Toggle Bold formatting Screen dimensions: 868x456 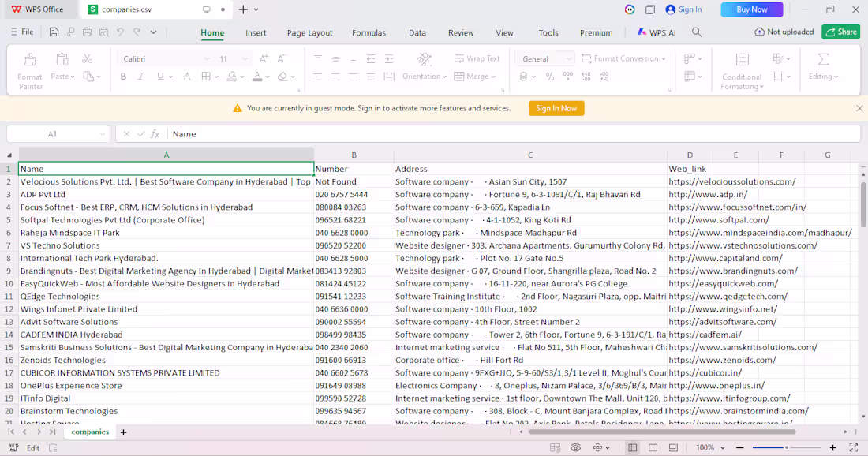[x=123, y=77]
